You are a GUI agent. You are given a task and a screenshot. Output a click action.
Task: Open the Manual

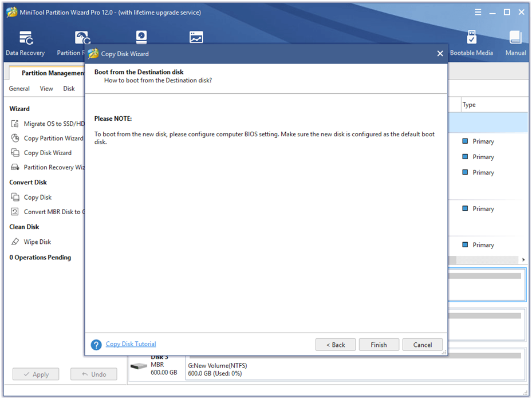[515, 43]
